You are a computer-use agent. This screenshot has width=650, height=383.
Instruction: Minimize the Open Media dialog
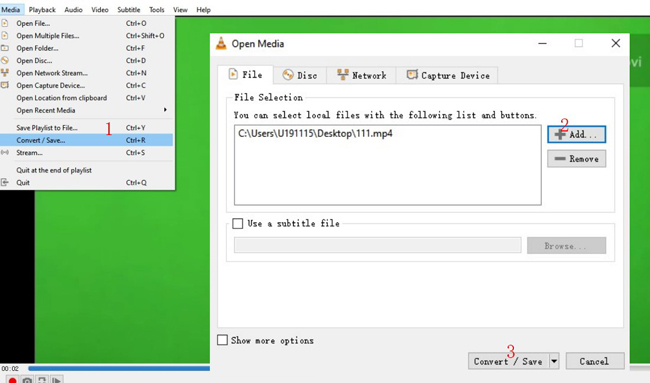(542, 43)
